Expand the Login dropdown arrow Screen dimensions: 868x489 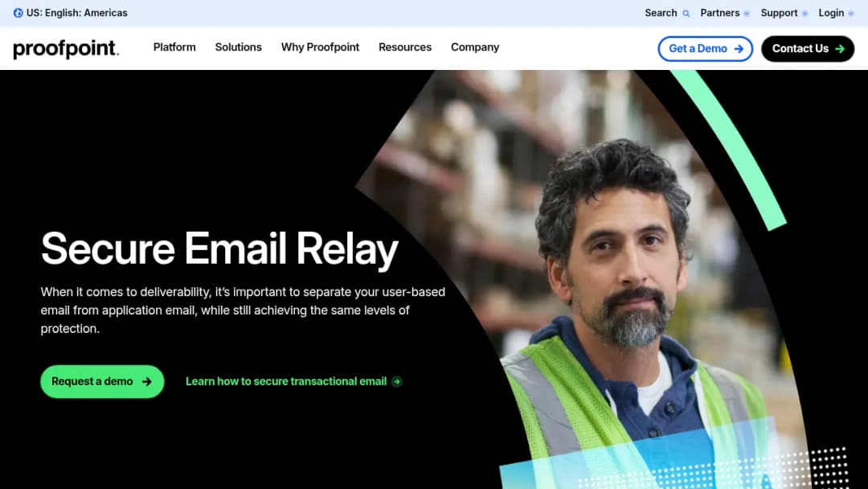(x=851, y=14)
